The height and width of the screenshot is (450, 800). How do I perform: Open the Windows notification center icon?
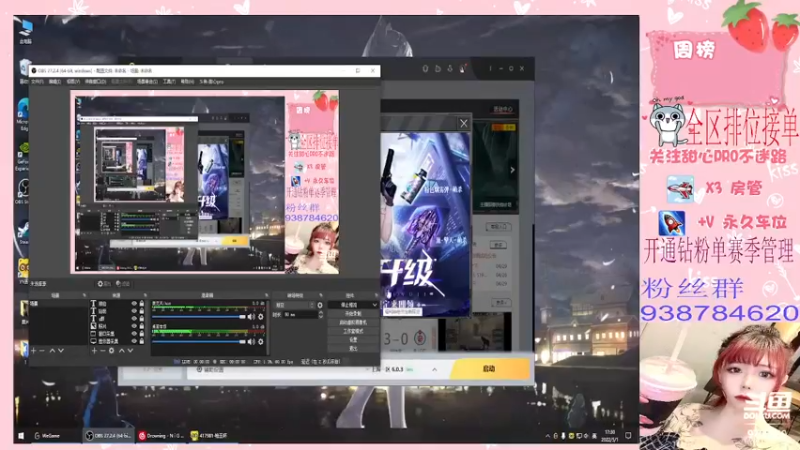pyautogui.click(x=628, y=436)
